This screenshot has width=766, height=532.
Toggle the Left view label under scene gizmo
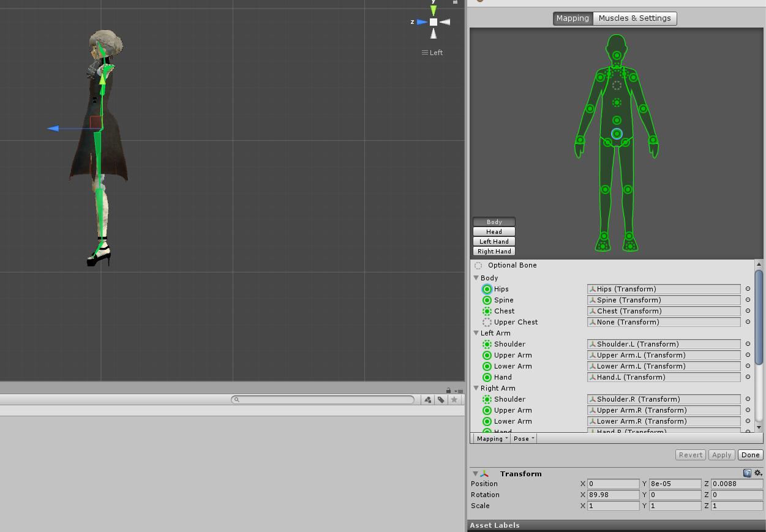coord(432,53)
